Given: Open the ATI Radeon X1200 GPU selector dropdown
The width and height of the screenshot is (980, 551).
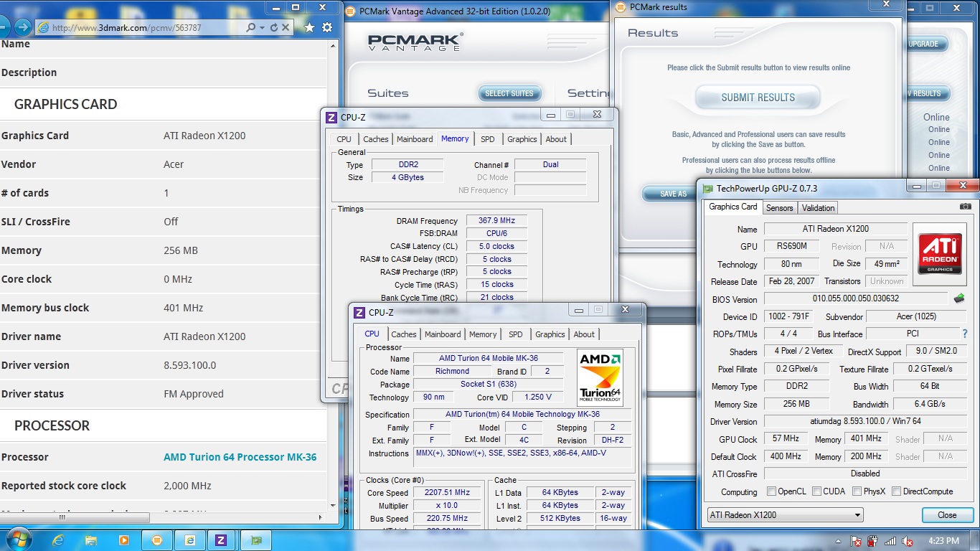Looking at the screenshot, I should [785, 515].
